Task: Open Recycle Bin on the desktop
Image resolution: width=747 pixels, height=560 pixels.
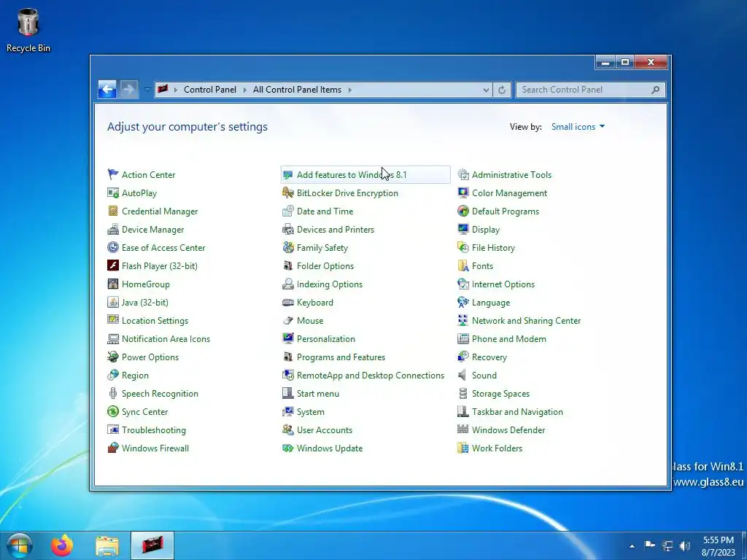Action: coord(28,29)
